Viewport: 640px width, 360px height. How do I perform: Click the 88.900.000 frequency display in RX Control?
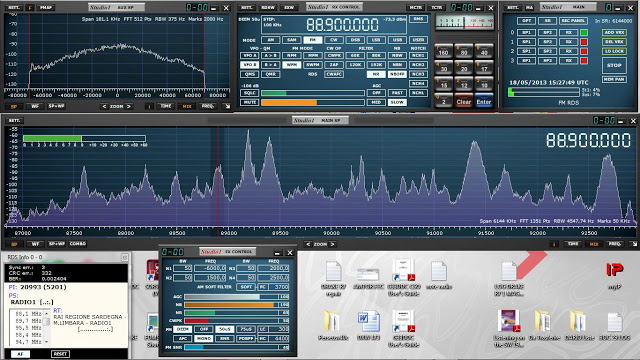[x=342, y=25]
